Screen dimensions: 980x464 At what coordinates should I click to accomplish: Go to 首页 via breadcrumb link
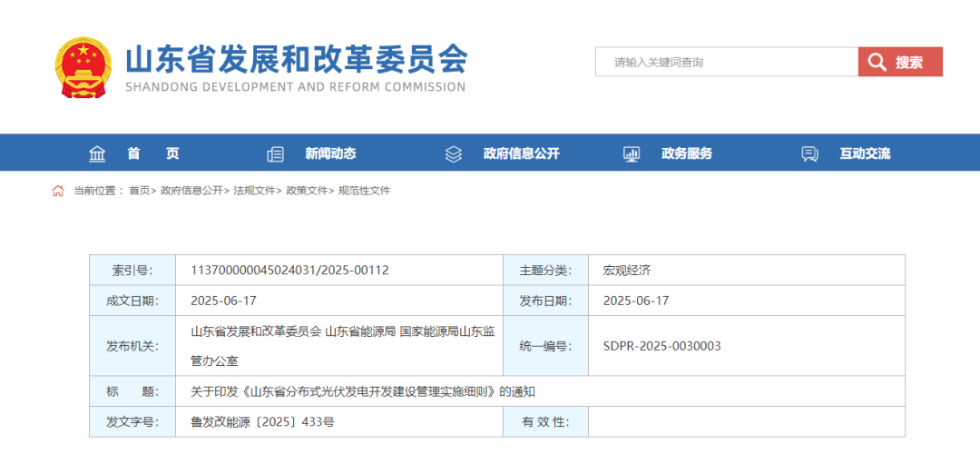pos(140,191)
